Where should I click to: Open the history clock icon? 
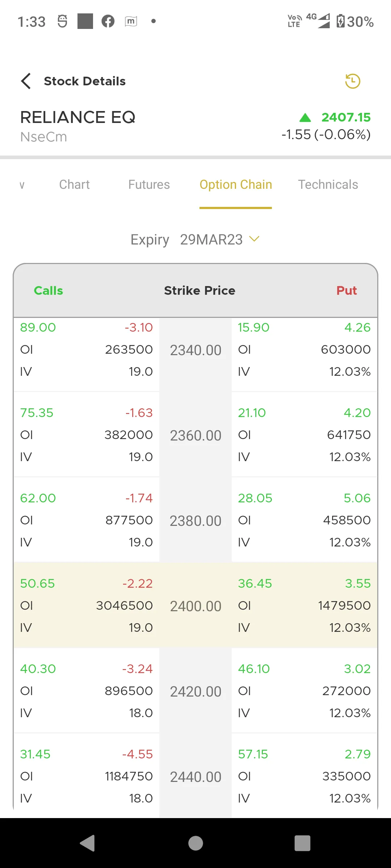pyautogui.click(x=352, y=81)
